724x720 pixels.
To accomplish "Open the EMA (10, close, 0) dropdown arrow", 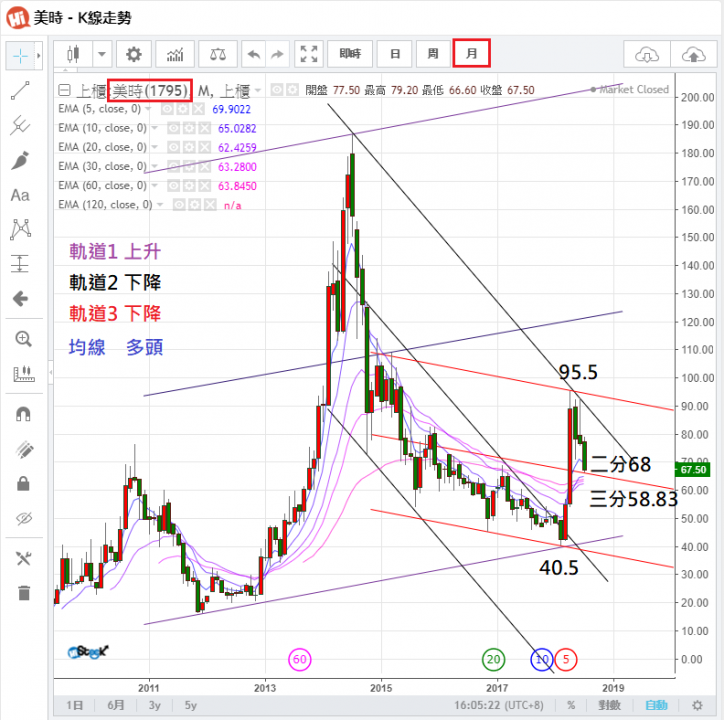I will coord(155,128).
